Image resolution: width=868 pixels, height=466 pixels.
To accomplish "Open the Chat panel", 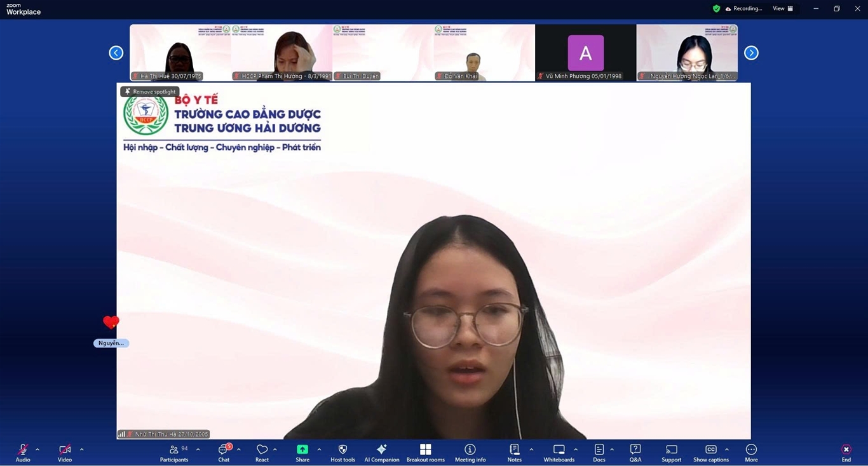I will click(x=224, y=453).
